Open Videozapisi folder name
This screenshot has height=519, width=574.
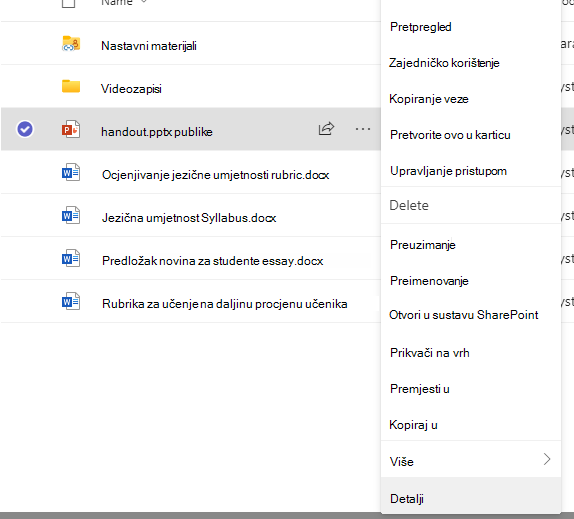131,89
